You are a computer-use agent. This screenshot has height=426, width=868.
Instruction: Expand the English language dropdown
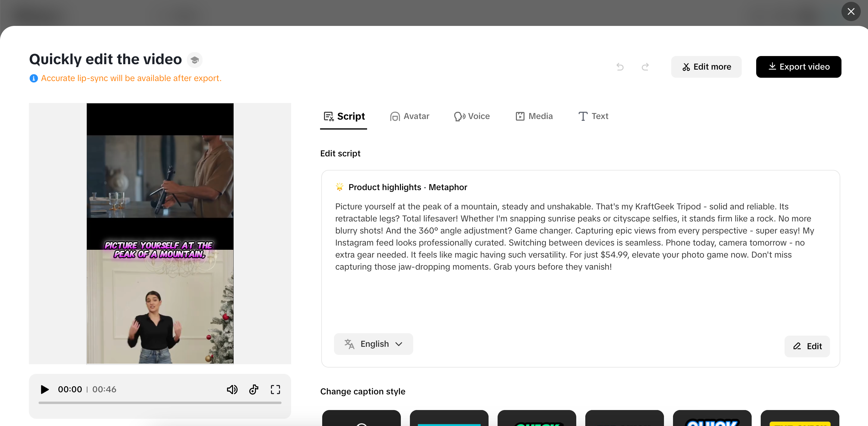pyautogui.click(x=373, y=344)
